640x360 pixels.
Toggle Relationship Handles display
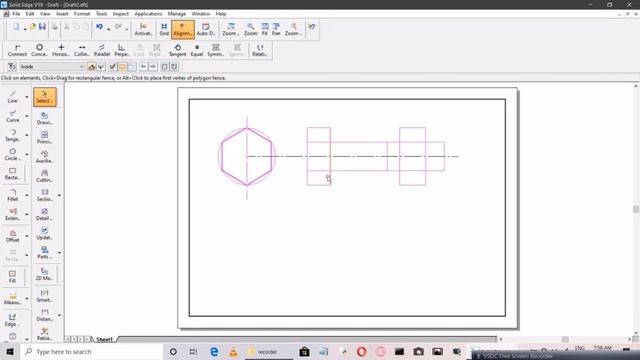click(259, 50)
